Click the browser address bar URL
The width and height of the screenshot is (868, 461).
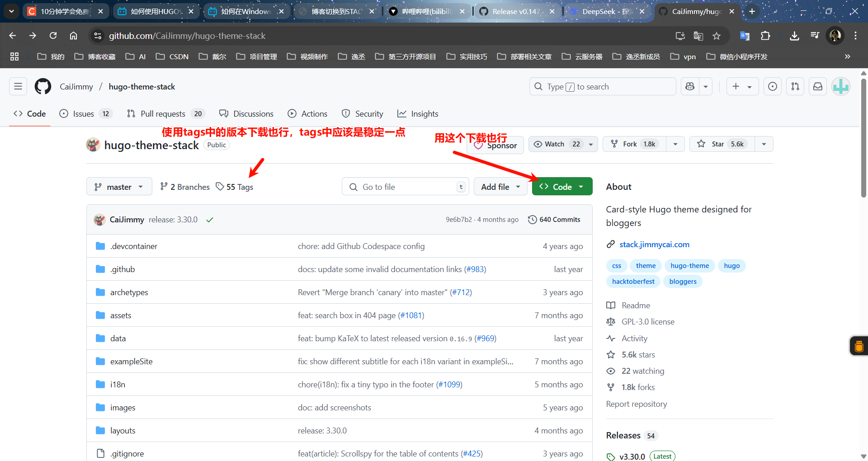[x=187, y=36]
